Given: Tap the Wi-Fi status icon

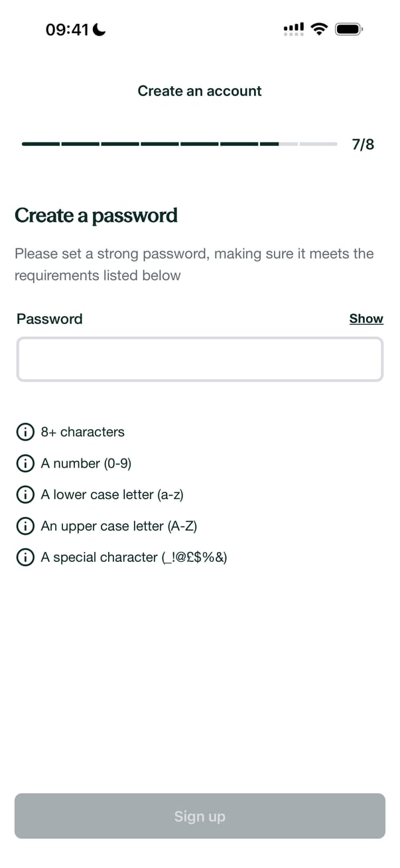Looking at the screenshot, I should point(320,29).
